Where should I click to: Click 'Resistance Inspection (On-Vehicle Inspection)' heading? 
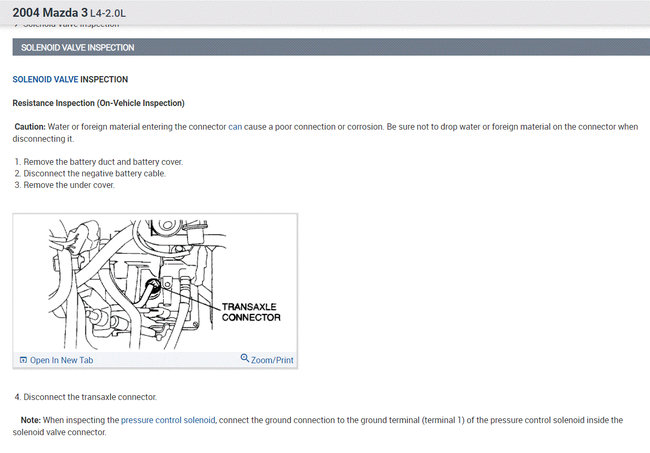pyautogui.click(x=98, y=103)
